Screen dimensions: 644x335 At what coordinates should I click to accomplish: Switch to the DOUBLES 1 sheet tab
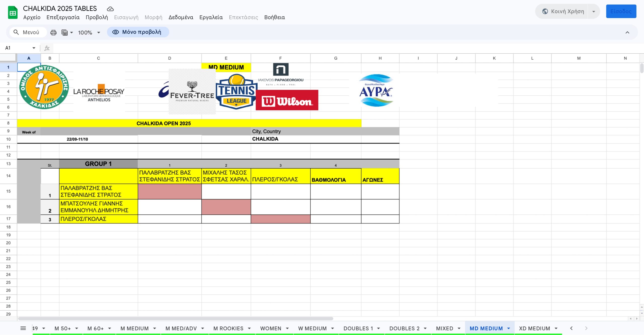pyautogui.click(x=358, y=328)
